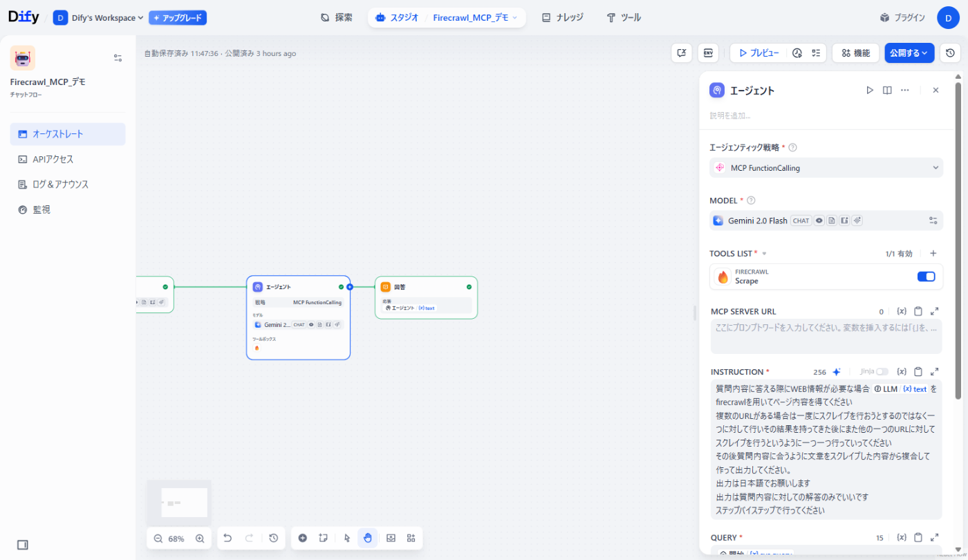This screenshot has height=560, width=968.
Task: Copy the INSTRUCTION text
Action: point(918,372)
